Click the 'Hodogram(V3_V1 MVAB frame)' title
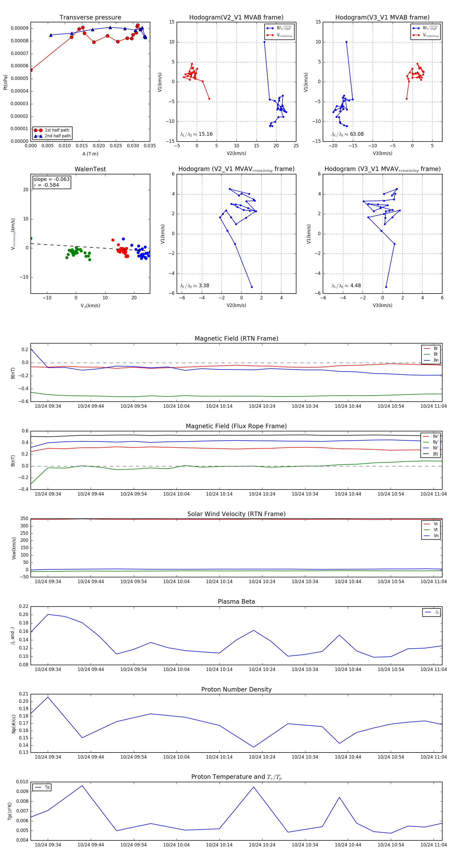Image resolution: width=473 pixels, height=868 pixels. [x=382, y=17]
